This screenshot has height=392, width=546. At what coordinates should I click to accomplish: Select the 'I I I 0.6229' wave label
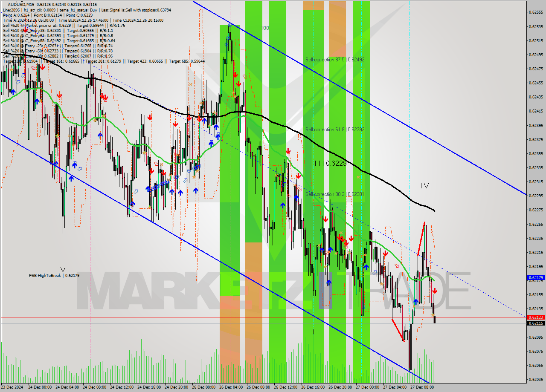331,163
